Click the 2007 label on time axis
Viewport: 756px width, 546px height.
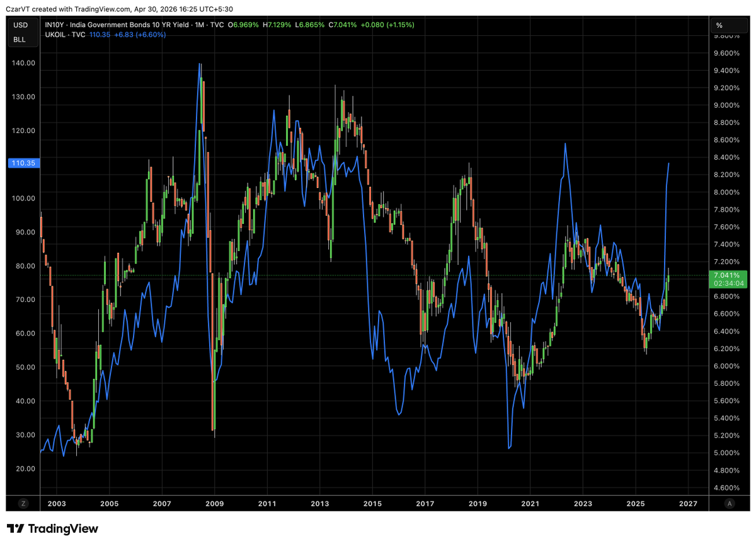[x=162, y=504]
